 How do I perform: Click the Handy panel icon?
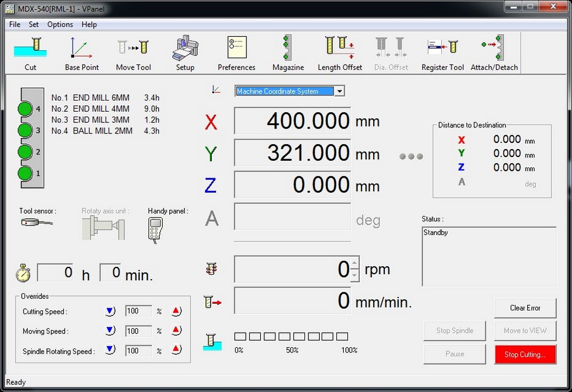click(155, 230)
